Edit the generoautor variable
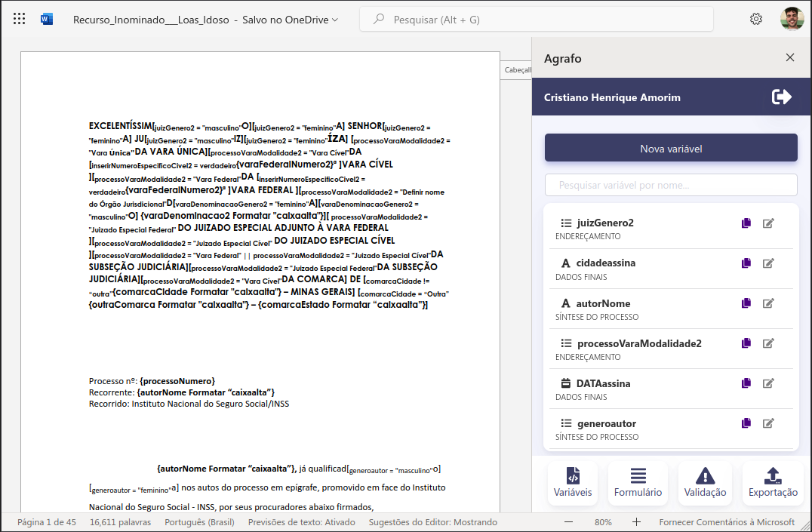Viewport: 812px width, 532px height. pos(768,423)
